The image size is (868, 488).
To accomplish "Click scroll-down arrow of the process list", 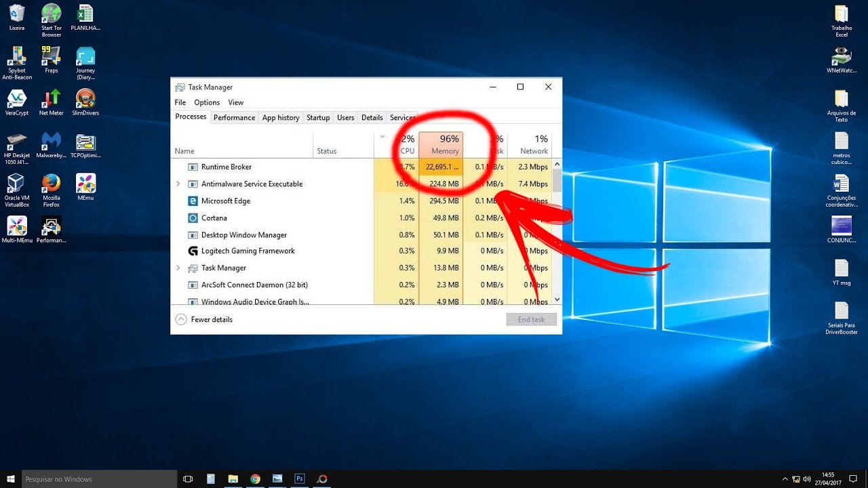I will (557, 300).
